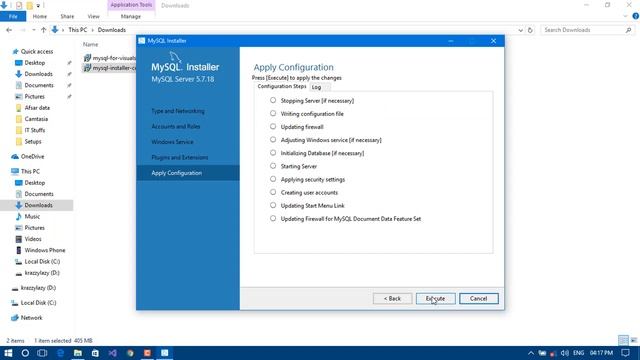Open the recent locations dropdown arrow
The image size is (640, 360).
click(x=34, y=30)
